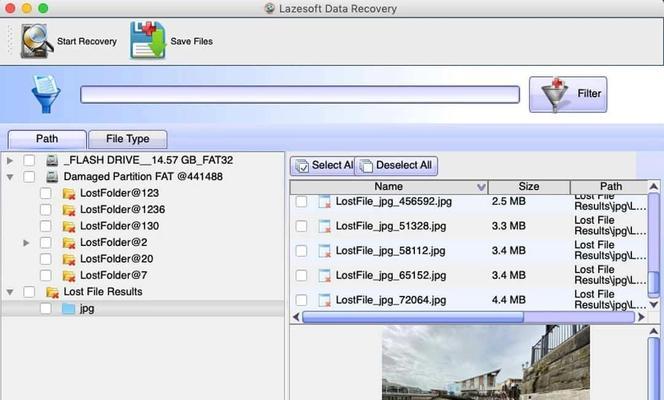The width and height of the screenshot is (664, 400).
Task: Check the Damaged Partition FAT checkbox
Action: point(29,177)
